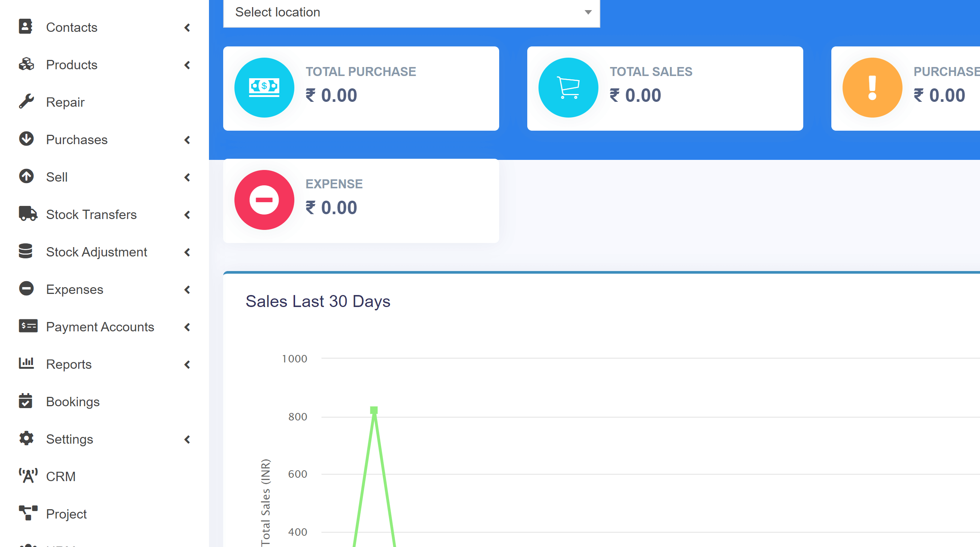
Task: Click the Contacts address book icon
Action: [x=25, y=27]
